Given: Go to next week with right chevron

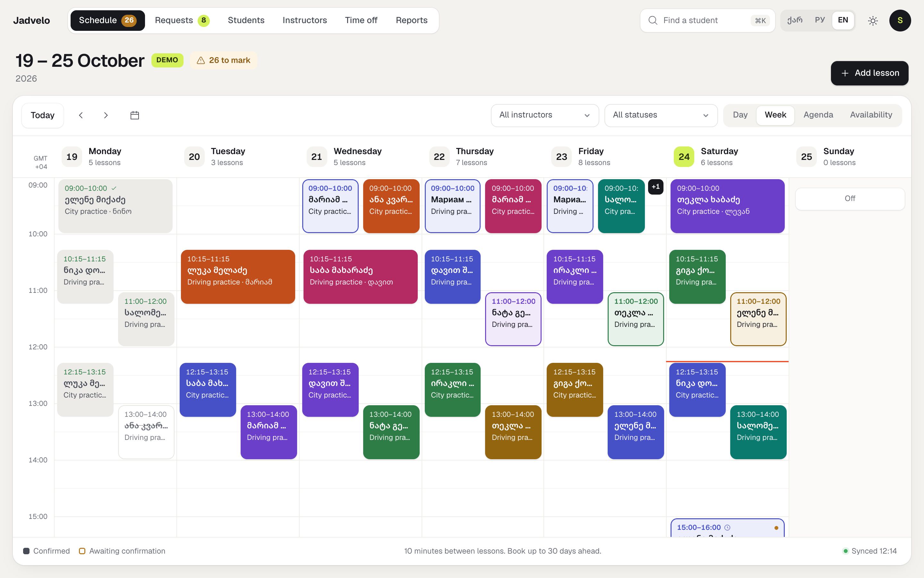Looking at the screenshot, I should (x=106, y=115).
